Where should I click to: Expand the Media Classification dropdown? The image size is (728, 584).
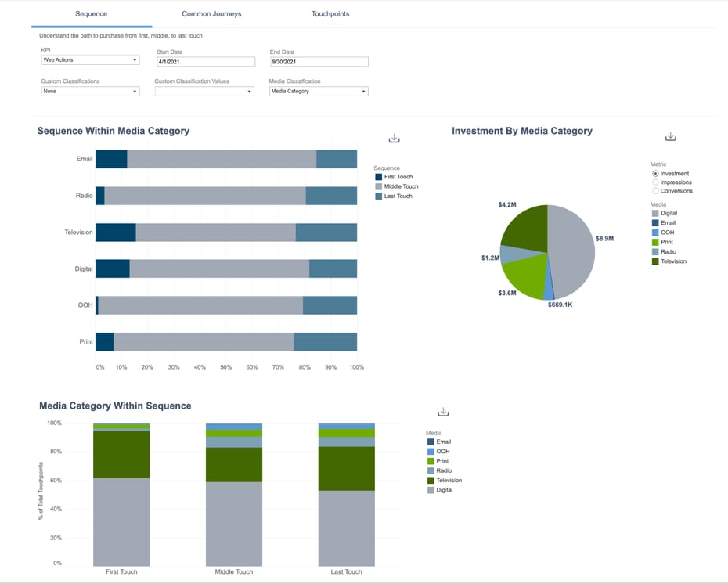point(318,91)
